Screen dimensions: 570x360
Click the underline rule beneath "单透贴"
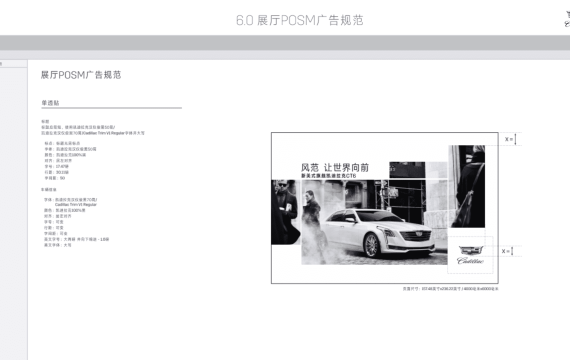(x=111, y=108)
